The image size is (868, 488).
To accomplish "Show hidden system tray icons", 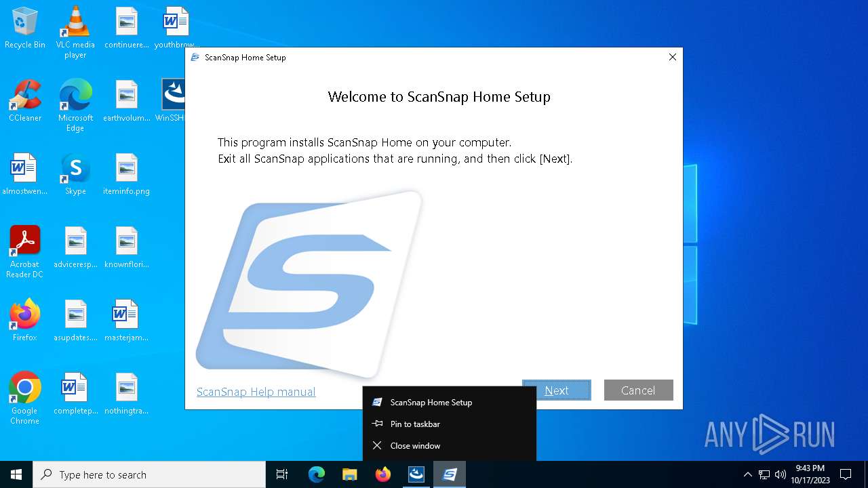I will click(x=747, y=474).
